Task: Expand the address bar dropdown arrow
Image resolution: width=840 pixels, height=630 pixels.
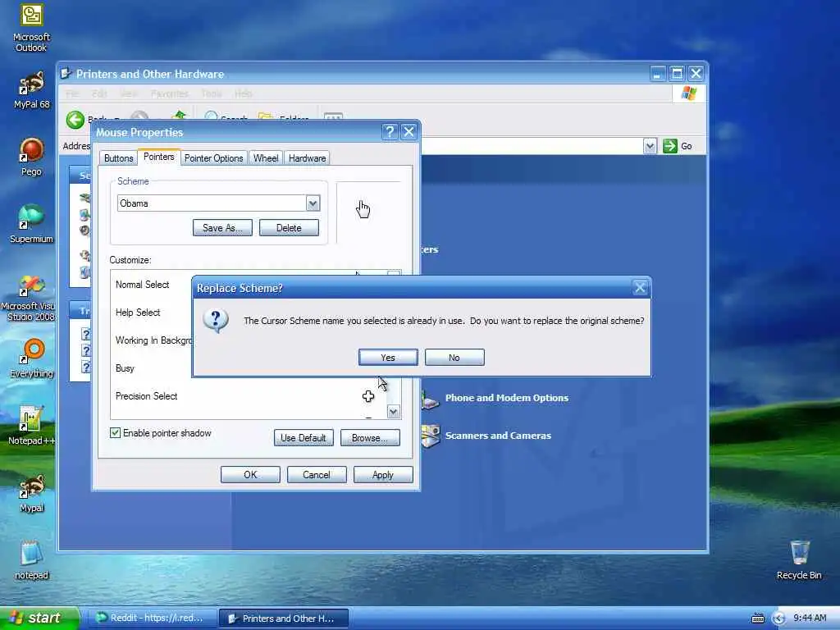Action: (650, 146)
